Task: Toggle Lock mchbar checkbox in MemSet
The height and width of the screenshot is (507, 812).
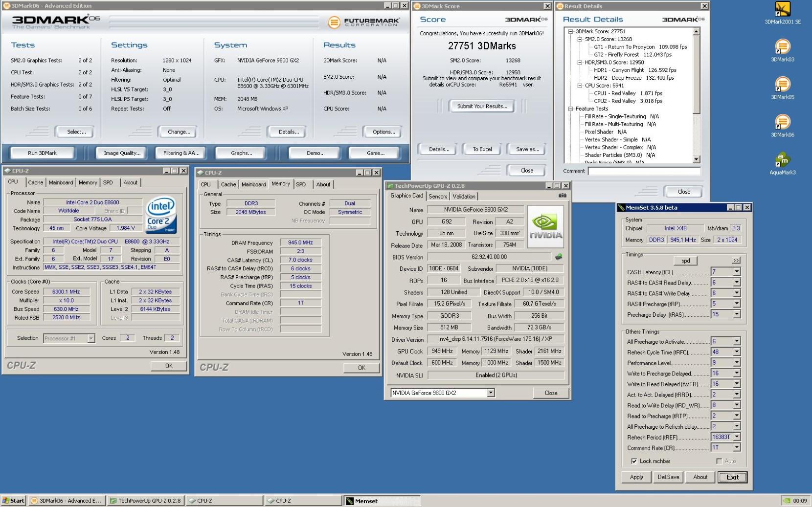Action: click(x=634, y=461)
